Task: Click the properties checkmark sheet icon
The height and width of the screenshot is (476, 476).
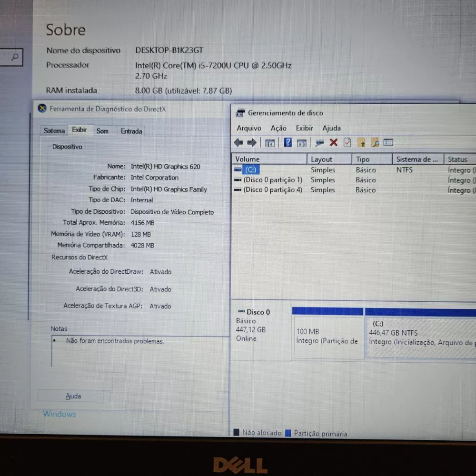Action: tap(347, 142)
